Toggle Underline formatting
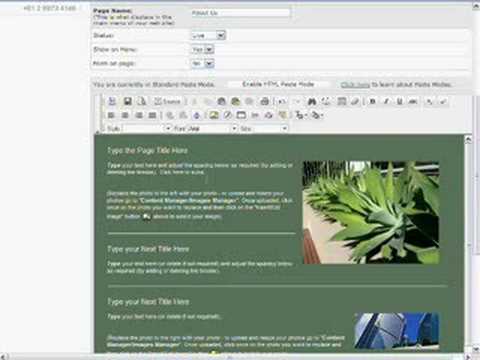The width and height of the screenshot is (480, 360). (399, 101)
